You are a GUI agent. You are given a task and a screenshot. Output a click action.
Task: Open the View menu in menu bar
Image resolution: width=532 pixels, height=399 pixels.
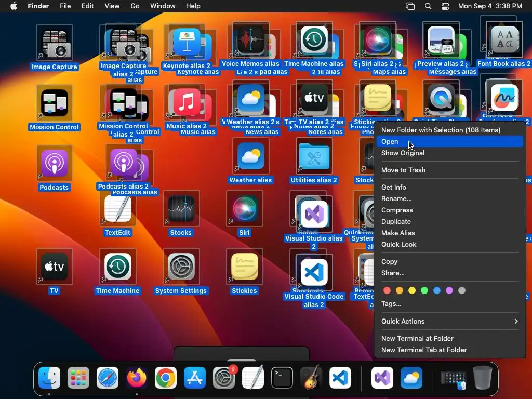[112, 6]
